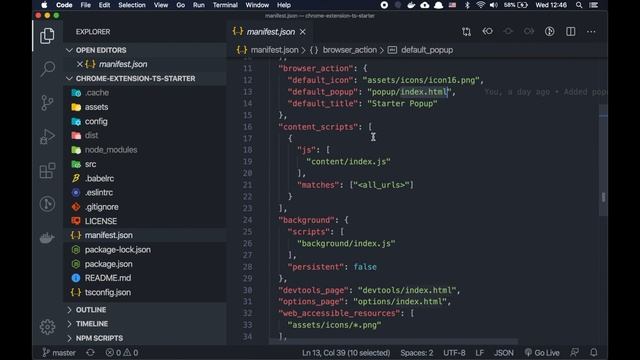The width and height of the screenshot is (640, 360).
Task: Start Go Live server from status bar
Action: [x=542, y=353]
